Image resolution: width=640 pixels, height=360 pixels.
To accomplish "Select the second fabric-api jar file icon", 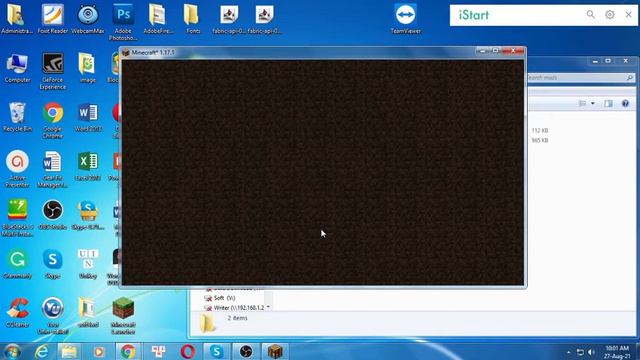I will pos(264,18).
